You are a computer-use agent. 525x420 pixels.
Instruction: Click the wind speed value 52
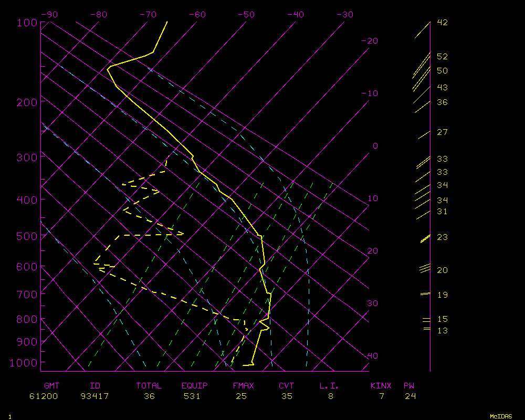[x=442, y=56]
